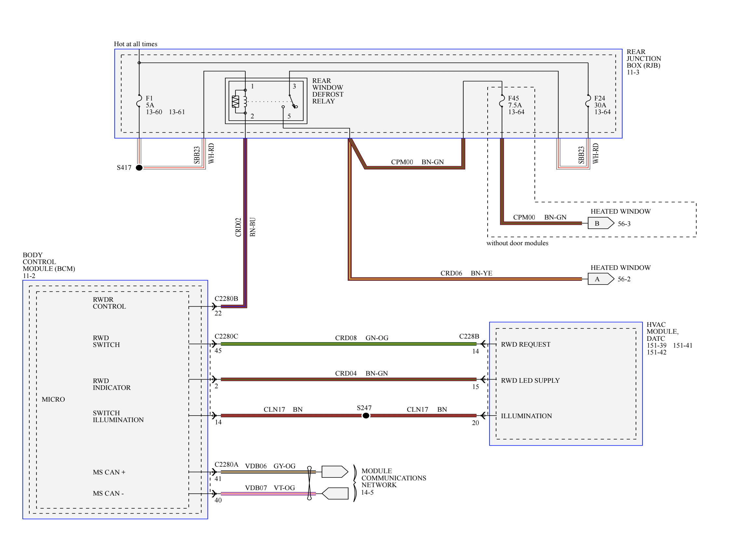Viewport: 756px width, 560px height.
Task: Click pin 22 label at C2280B
Action: click(218, 313)
